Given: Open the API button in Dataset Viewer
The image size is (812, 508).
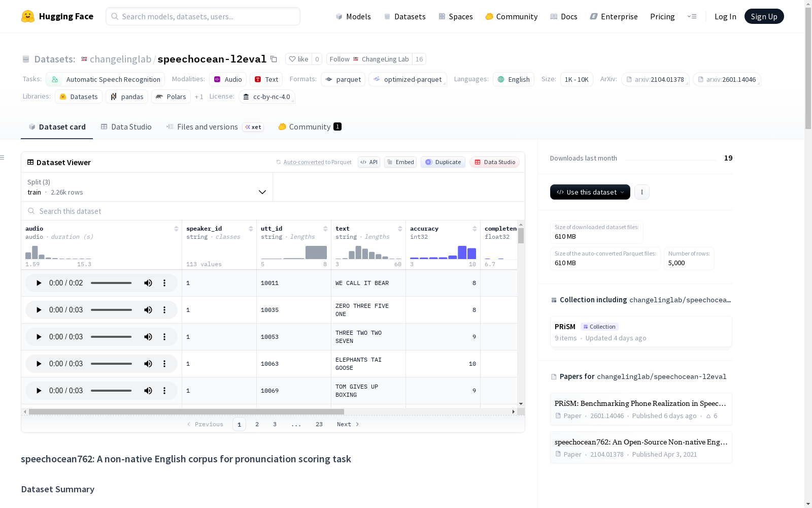Looking at the screenshot, I should (369, 162).
